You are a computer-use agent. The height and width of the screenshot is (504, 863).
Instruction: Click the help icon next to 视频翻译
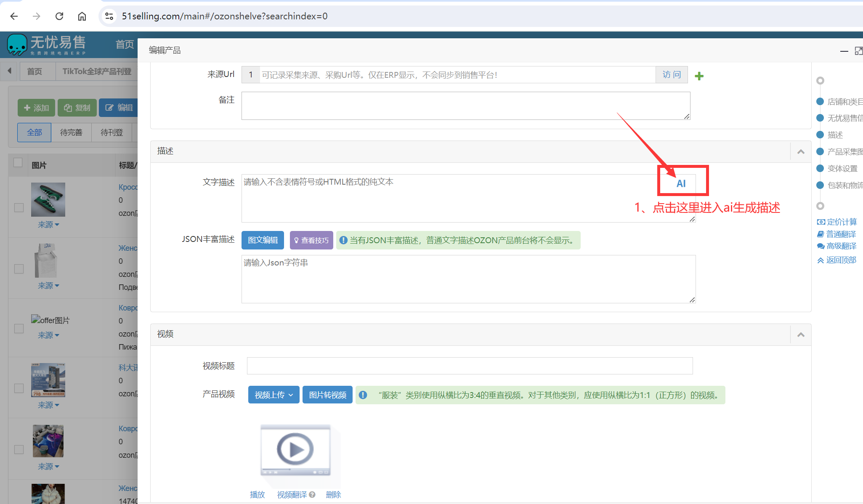click(312, 495)
